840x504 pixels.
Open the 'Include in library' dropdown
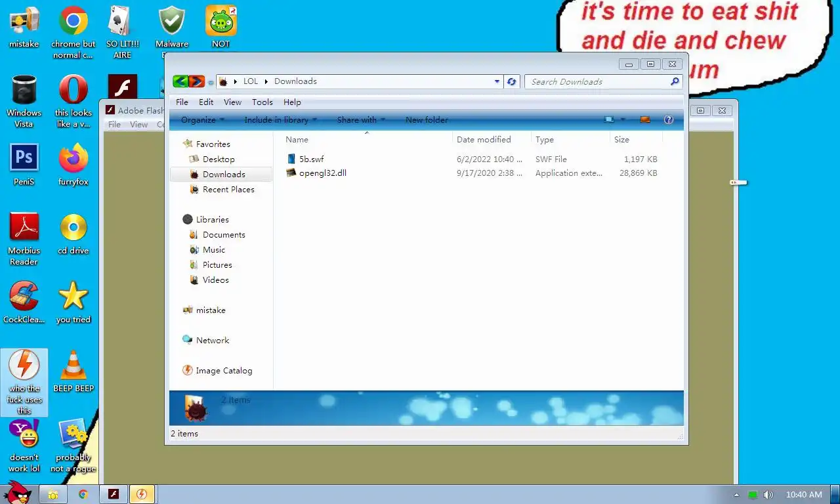[281, 120]
